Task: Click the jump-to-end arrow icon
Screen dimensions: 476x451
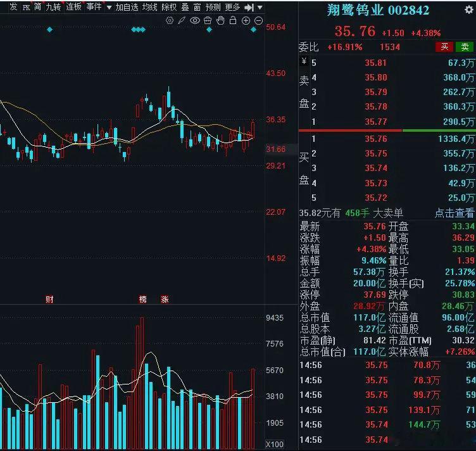Action: click(249, 8)
